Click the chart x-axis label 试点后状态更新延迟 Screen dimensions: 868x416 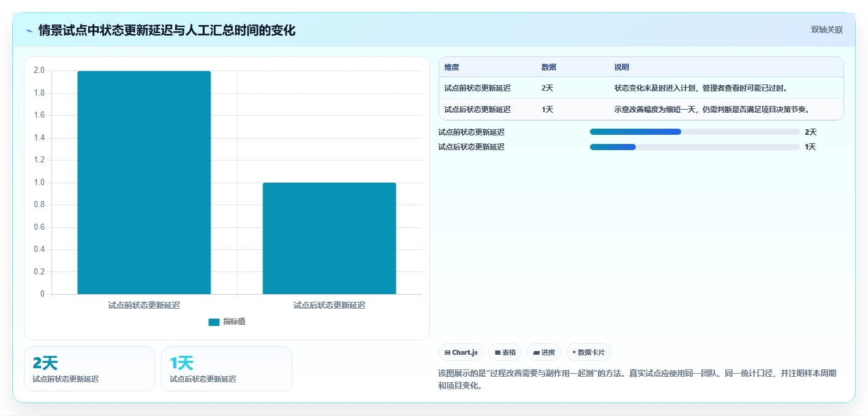tap(330, 305)
